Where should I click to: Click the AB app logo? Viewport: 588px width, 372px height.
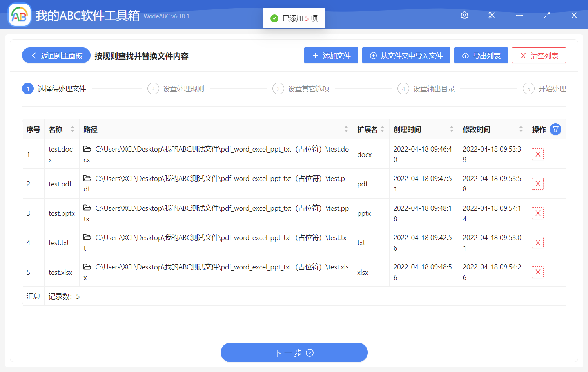[19, 14]
